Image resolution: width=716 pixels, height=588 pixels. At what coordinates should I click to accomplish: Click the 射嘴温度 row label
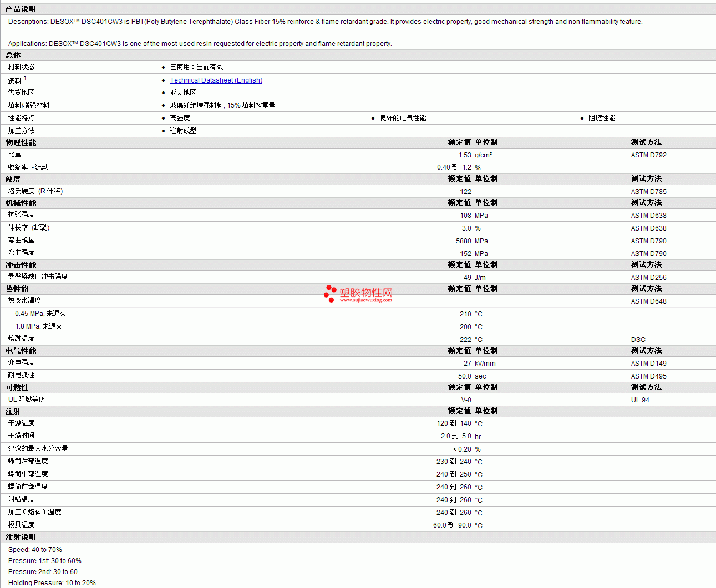(21, 499)
